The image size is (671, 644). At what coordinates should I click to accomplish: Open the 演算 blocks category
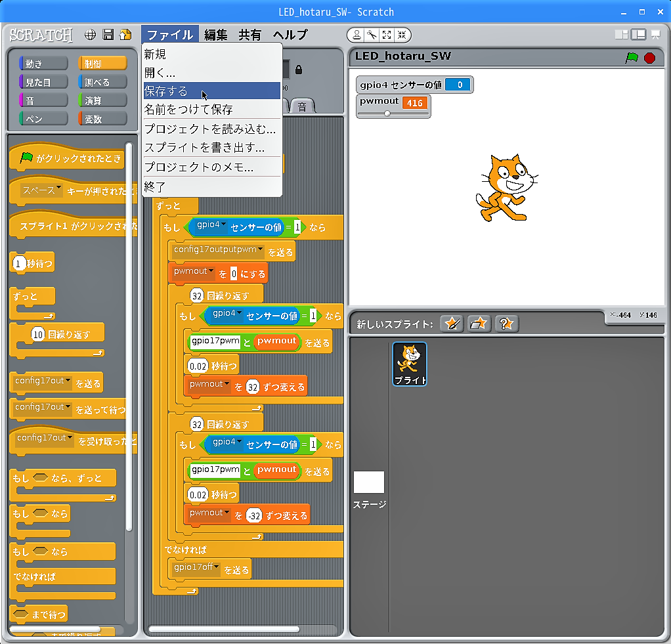pyautogui.click(x=102, y=100)
